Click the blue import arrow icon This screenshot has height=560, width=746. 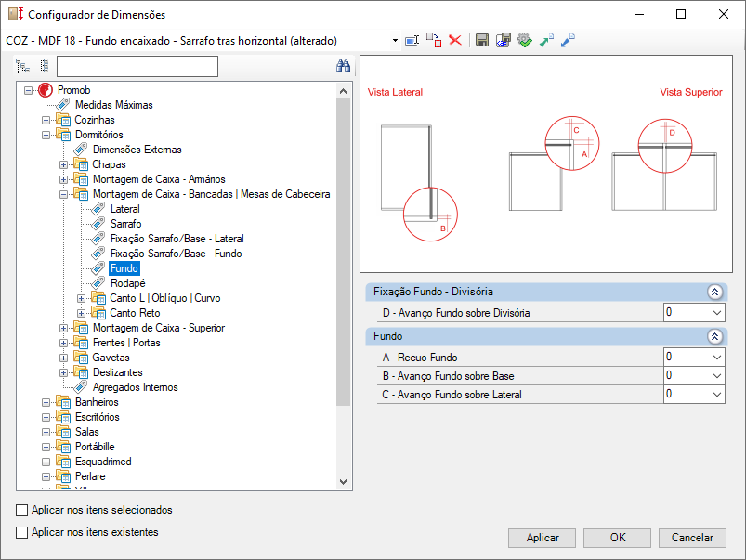coord(568,41)
